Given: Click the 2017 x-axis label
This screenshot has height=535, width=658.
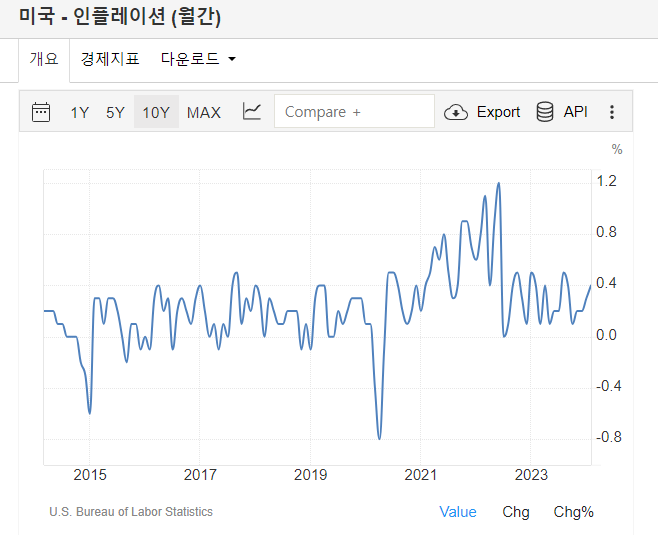Looking at the screenshot, I should point(200,475).
